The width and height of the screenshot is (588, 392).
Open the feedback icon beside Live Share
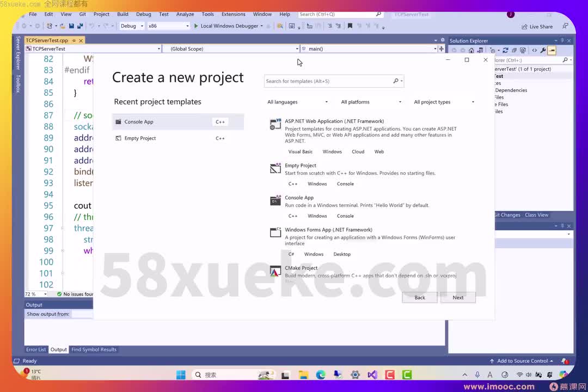point(565,26)
